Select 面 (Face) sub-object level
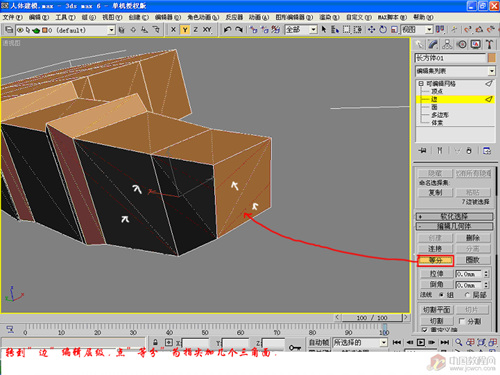The height and width of the screenshot is (375, 500). [x=434, y=107]
